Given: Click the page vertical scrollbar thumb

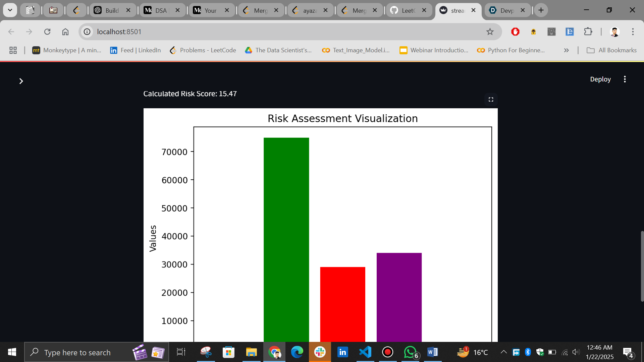Looking at the screenshot, I should pyautogui.click(x=642, y=266).
